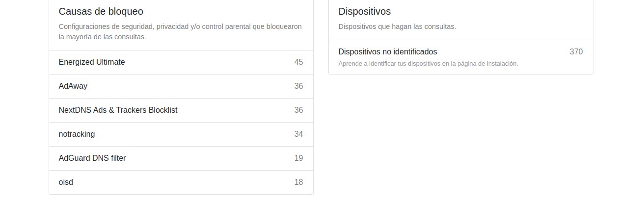The image size is (644, 200).
Task: Click the 'Dispositivos que hagan las consultas' subtitle
Action: tap(397, 26)
